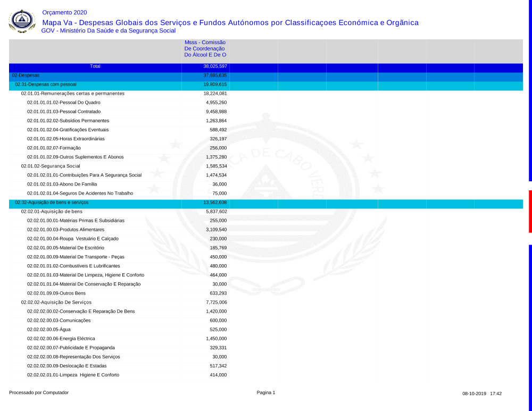Image resolution: width=532 pixels, height=411 pixels.
Task: Collapse the '02.01-Despesas com pessoal' section
Action: [x=46, y=85]
